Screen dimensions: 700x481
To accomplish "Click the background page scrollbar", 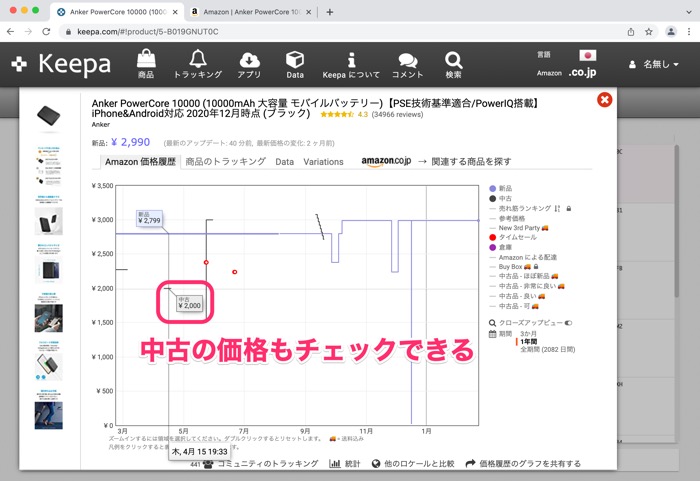I will click(x=676, y=221).
